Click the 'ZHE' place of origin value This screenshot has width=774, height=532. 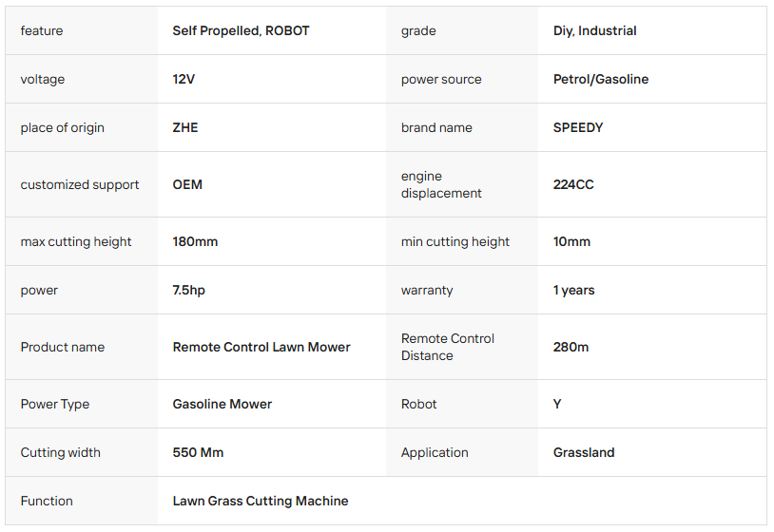click(x=185, y=127)
